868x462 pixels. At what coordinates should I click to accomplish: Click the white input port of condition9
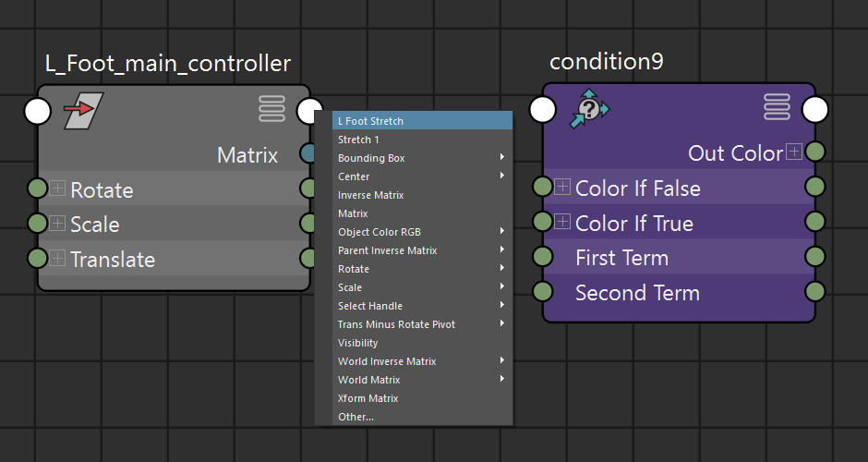click(x=543, y=110)
